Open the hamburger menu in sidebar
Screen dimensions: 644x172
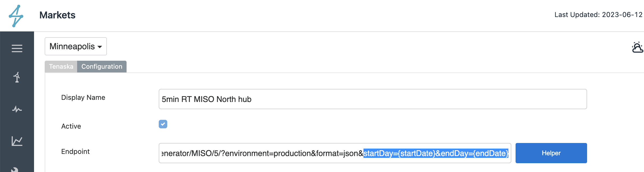click(x=17, y=48)
